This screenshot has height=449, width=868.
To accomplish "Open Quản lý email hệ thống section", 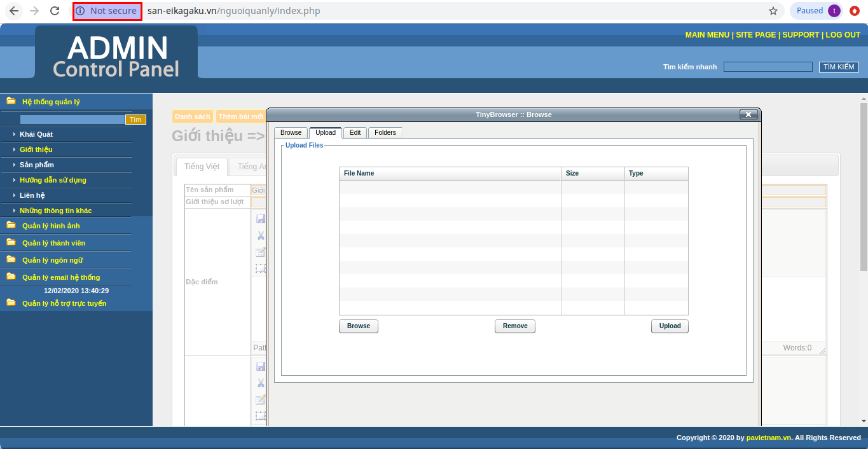I will click(61, 277).
